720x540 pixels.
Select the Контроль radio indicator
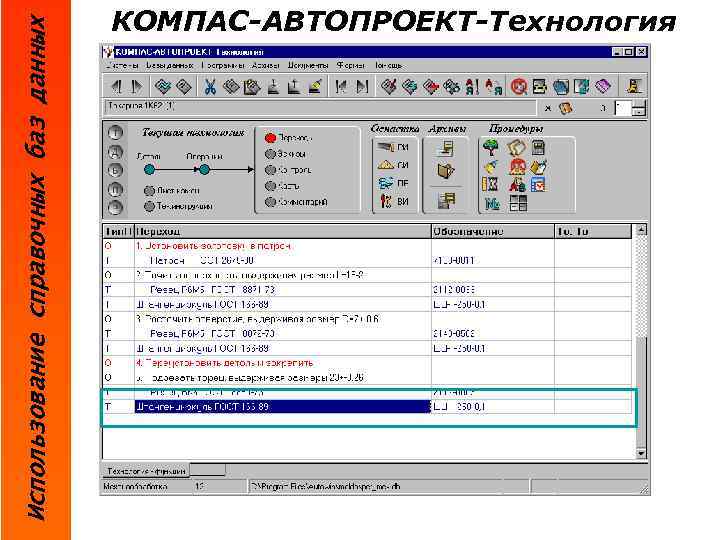tap(270, 170)
